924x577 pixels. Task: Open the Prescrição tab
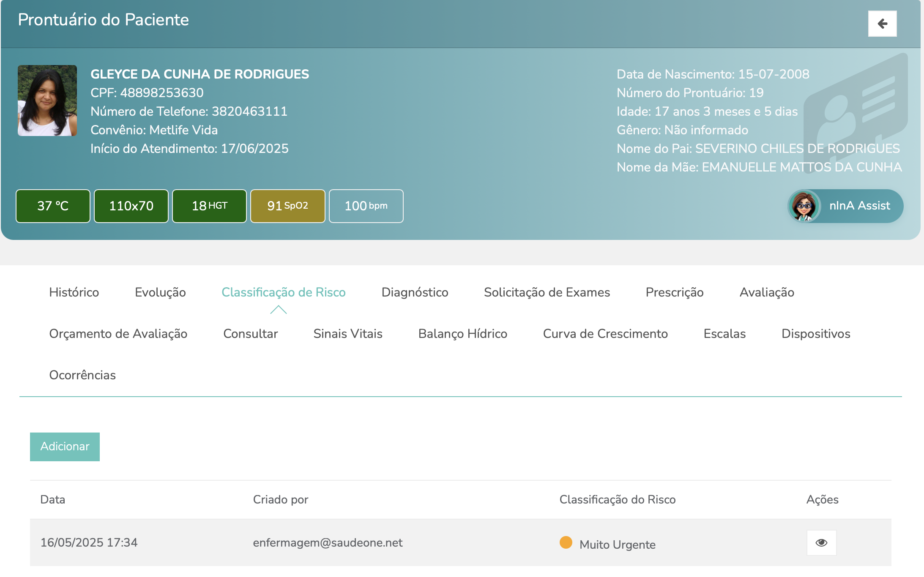(x=674, y=292)
